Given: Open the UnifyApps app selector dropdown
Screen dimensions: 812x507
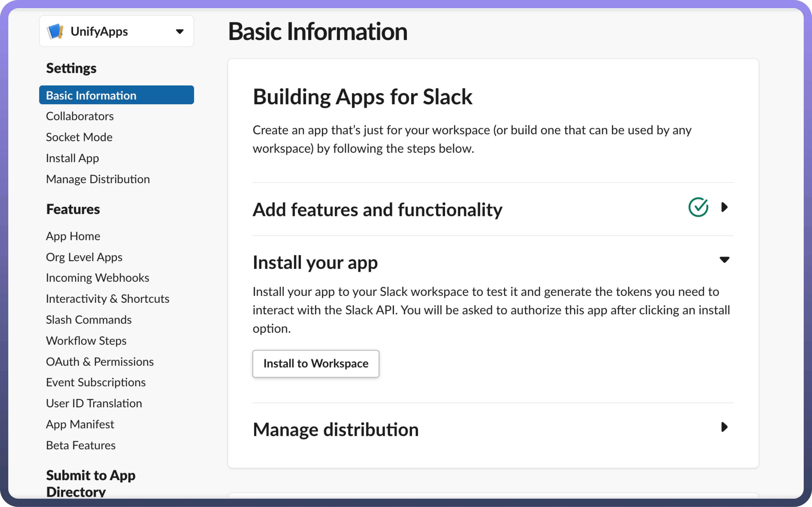Looking at the screenshot, I should [x=180, y=31].
